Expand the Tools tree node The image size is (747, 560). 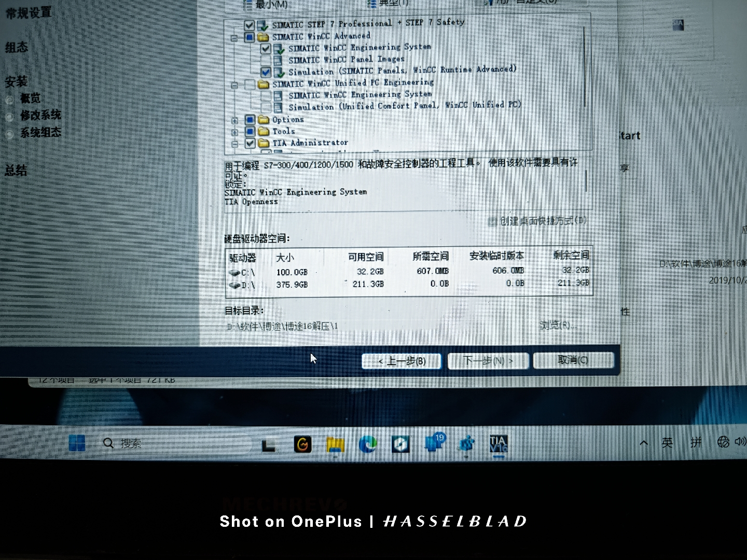(x=234, y=132)
